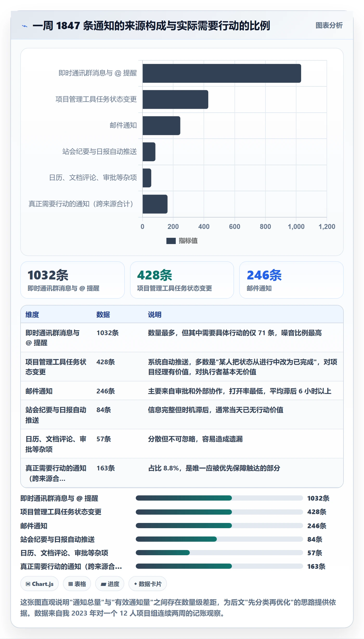This screenshot has width=364, height=639.
Task: Click the 维度 table column header
Action: tap(32, 315)
